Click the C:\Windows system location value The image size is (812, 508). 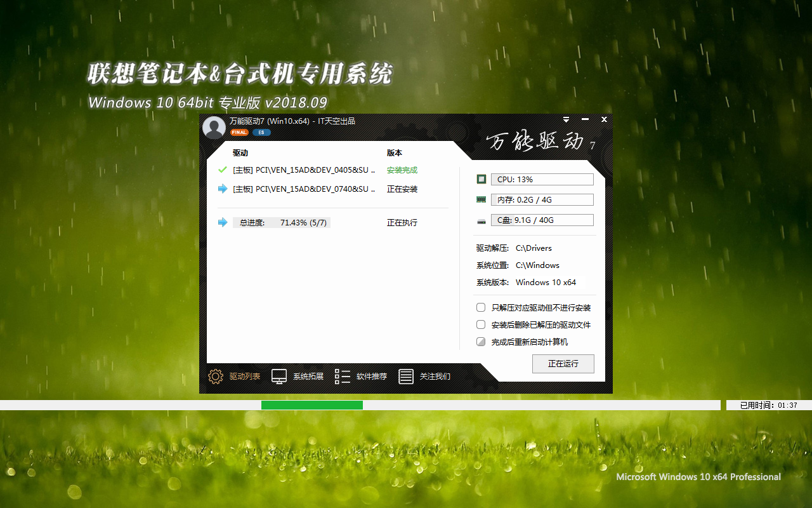[x=537, y=265]
